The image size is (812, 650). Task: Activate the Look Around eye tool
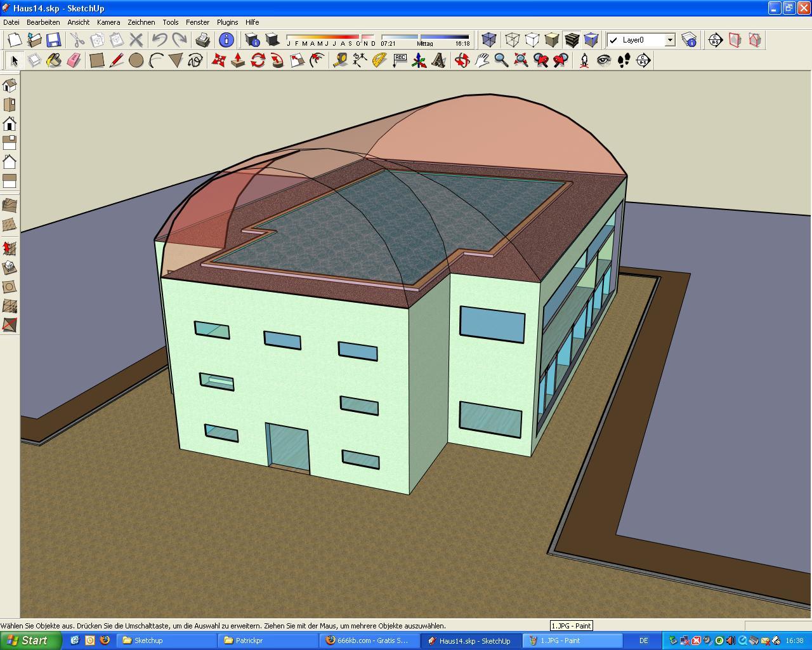click(604, 60)
